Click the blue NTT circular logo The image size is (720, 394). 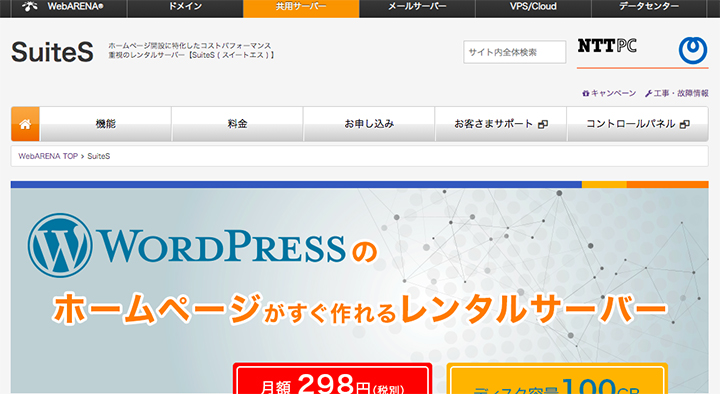(x=692, y=50)
